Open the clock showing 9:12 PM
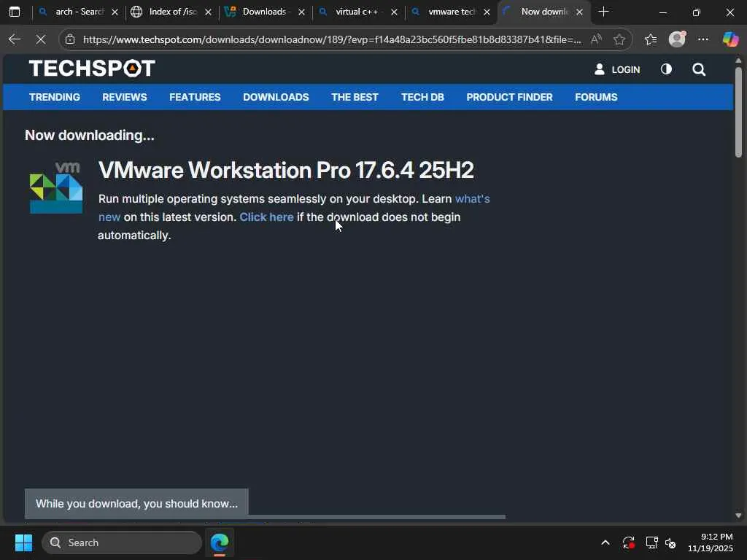747x560 pixels. pyautogui.click(x=711, y=542)
